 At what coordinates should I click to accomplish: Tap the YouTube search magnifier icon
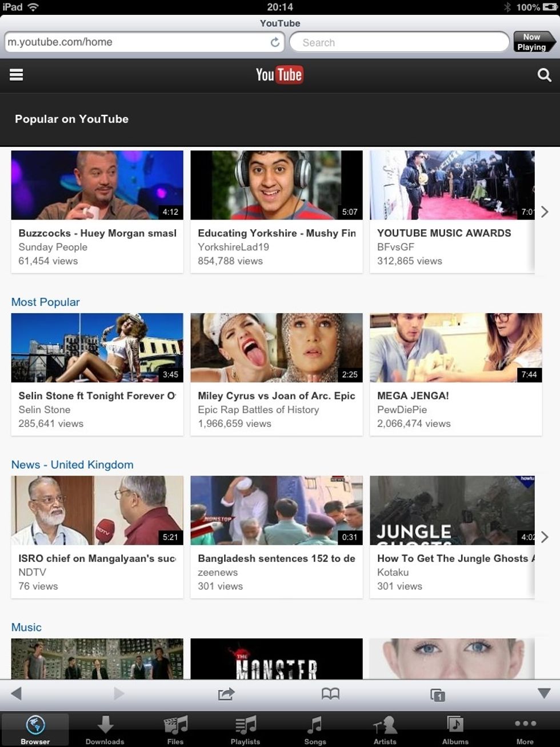tap(544, 75)
